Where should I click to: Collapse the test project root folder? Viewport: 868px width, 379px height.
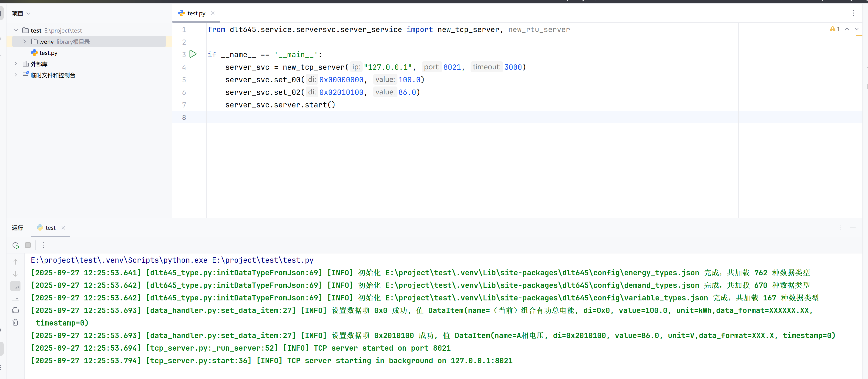16,30
